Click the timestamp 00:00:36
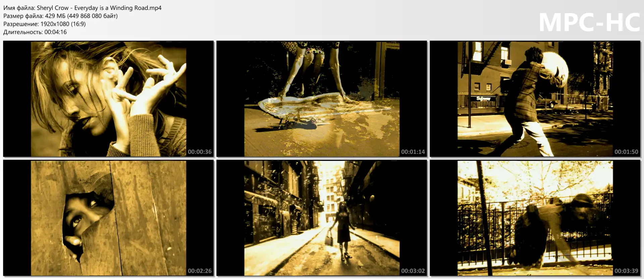The width and height of the screenshot is (644, 279). click(x=200, y=152)
